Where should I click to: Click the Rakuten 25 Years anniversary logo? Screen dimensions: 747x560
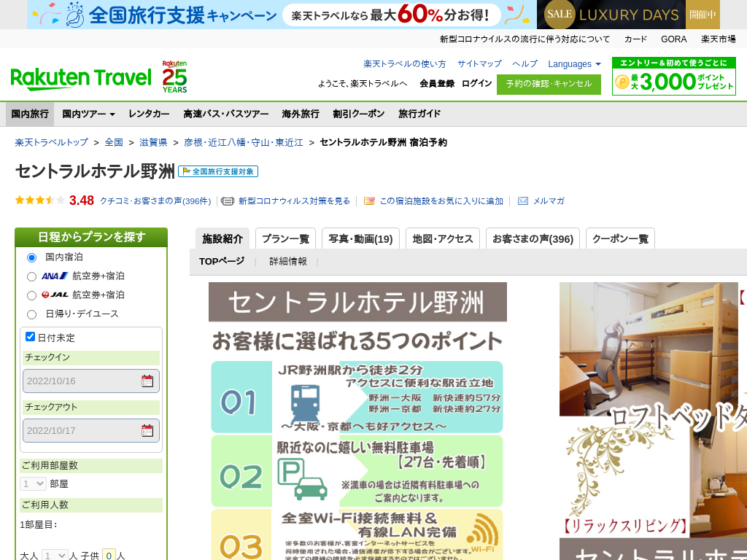[175, 77]
